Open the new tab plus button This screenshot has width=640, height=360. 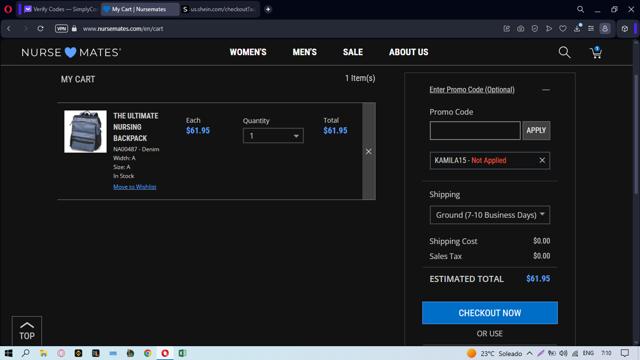pos(268,9)
